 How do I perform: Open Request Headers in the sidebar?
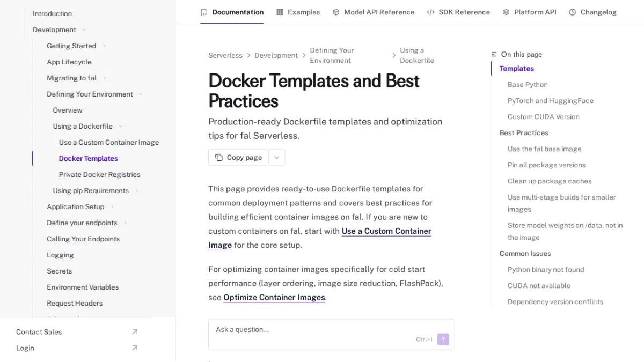click(x=75, y=304)
